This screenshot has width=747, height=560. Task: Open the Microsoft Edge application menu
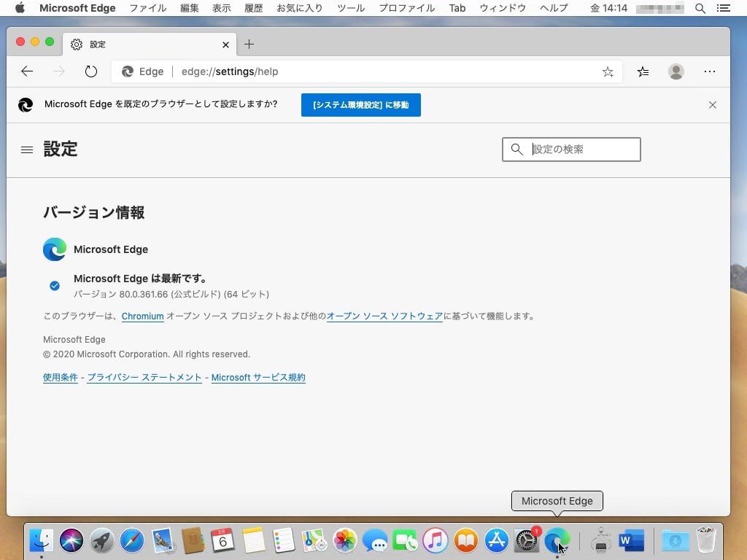pyautogui.click(x=77, y=8)
